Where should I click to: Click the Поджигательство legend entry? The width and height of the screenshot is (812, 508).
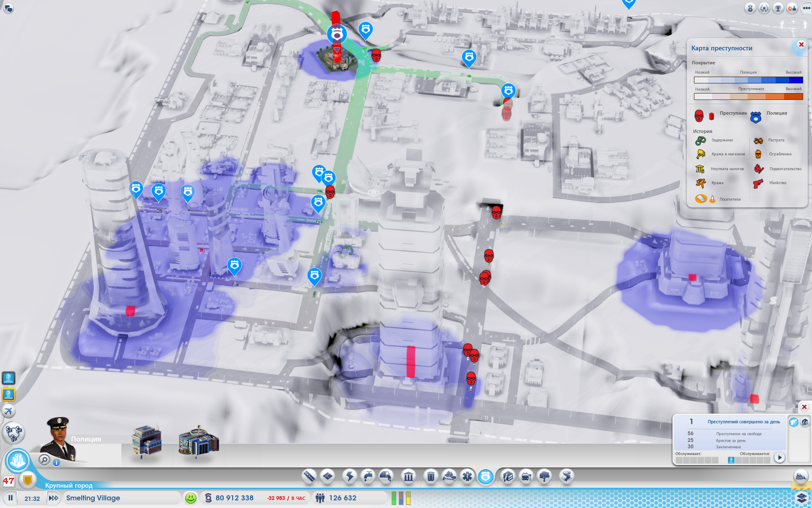pos(778,169)
